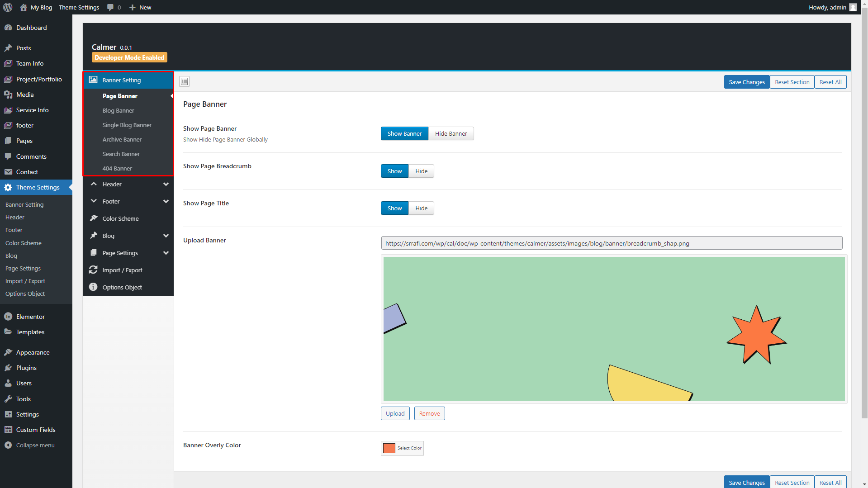
Task: Expand the Footer section chevron
Action: pos(166,201)
